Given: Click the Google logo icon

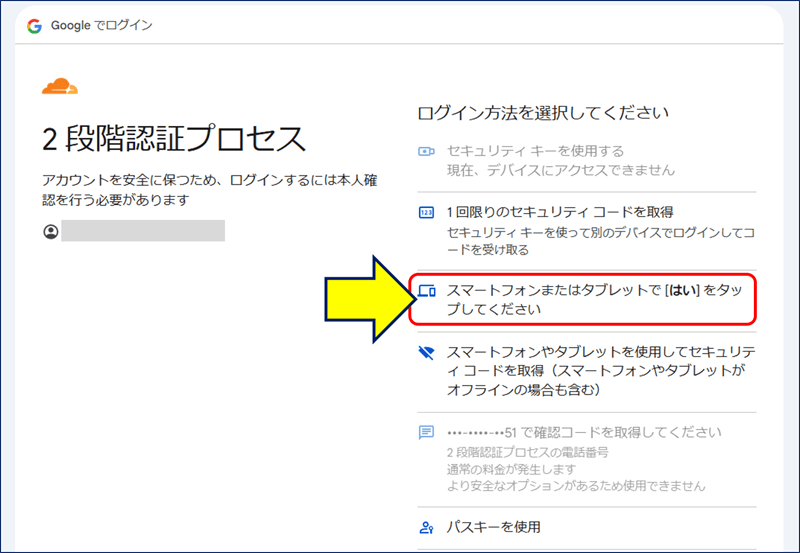Looking at the screenshot, I should [34, 26].
